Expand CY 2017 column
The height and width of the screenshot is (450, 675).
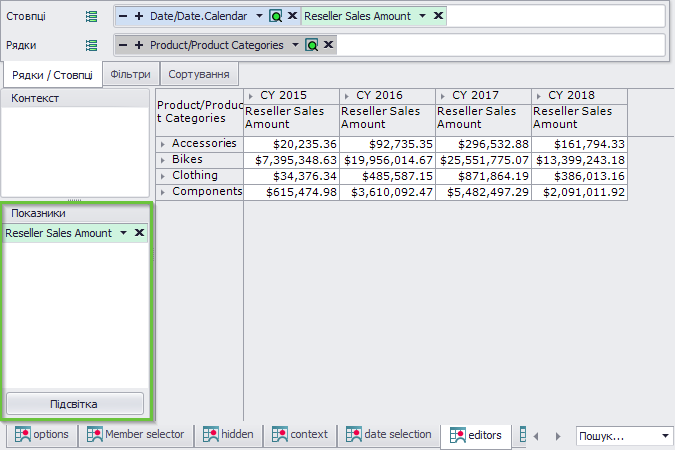(x=443, y=96)
